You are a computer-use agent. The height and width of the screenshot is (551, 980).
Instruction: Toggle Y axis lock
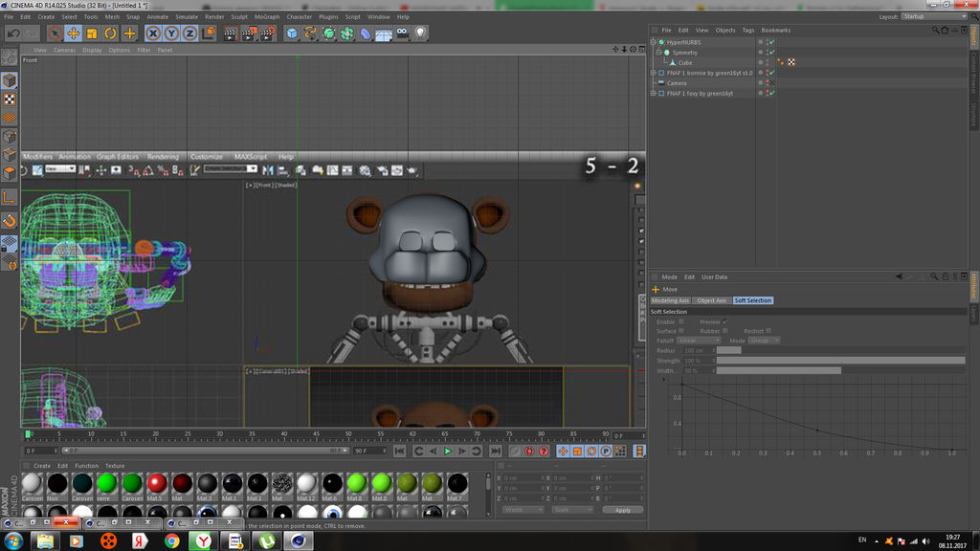pyautogui.click(x=171, y=33)
